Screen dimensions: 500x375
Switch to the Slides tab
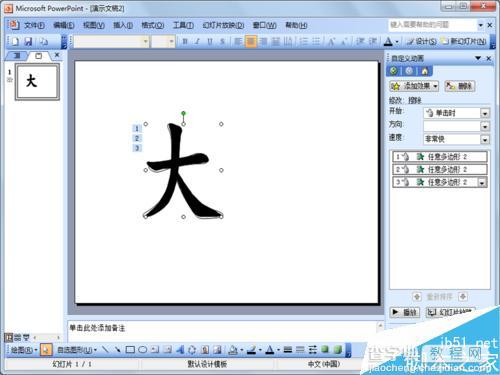38,56
